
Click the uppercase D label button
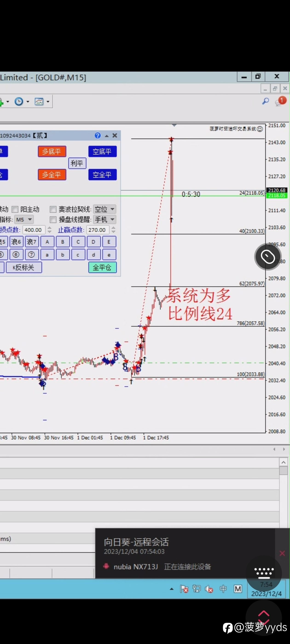(94, 242)
